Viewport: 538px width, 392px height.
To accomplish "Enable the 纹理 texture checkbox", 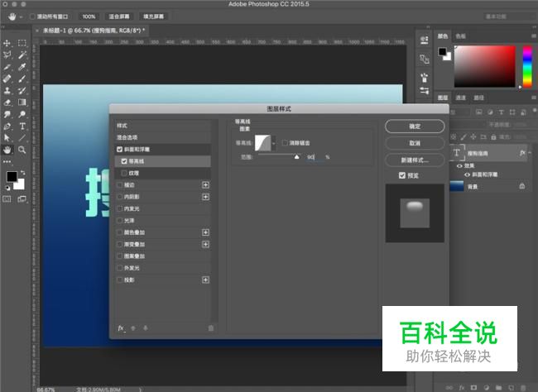I will point(124,173).
